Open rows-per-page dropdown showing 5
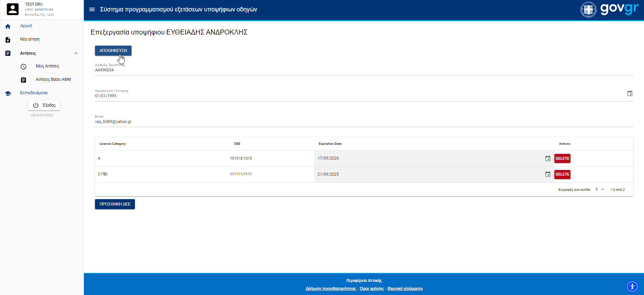Image resolution: width=644 pixels, height=295 pixels. point(599,190)
